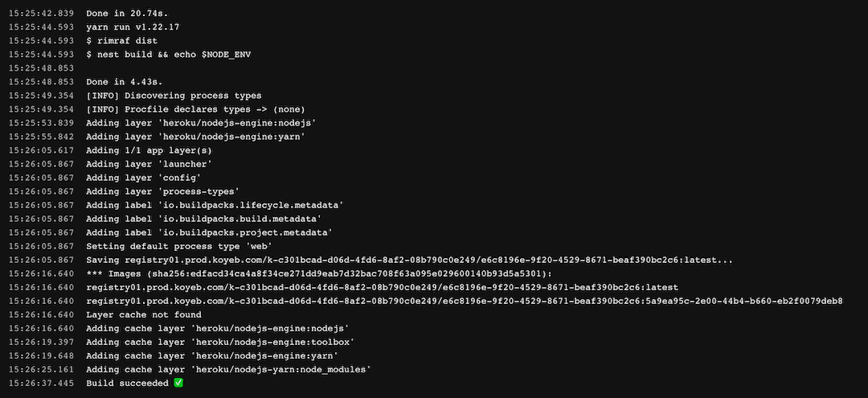Click the timestamp 15:26:37.445
This screenshot has width=868, height=398.
(x=41, y=384)
